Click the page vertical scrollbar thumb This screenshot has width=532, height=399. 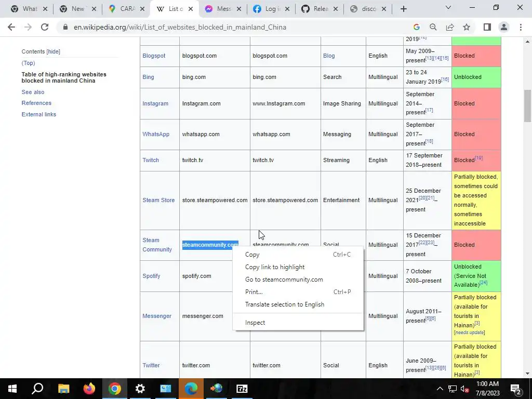(x=527, y=105)
